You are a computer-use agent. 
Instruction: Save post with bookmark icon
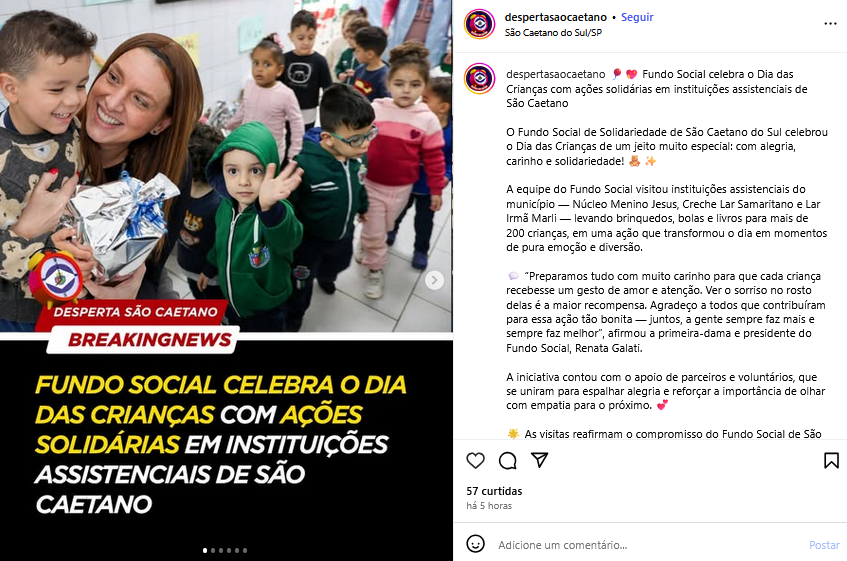pyautogui.click(x=831, y=461)
